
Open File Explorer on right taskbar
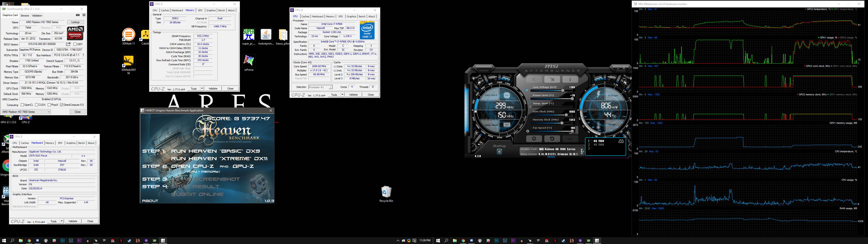click(x=455, y=241)
